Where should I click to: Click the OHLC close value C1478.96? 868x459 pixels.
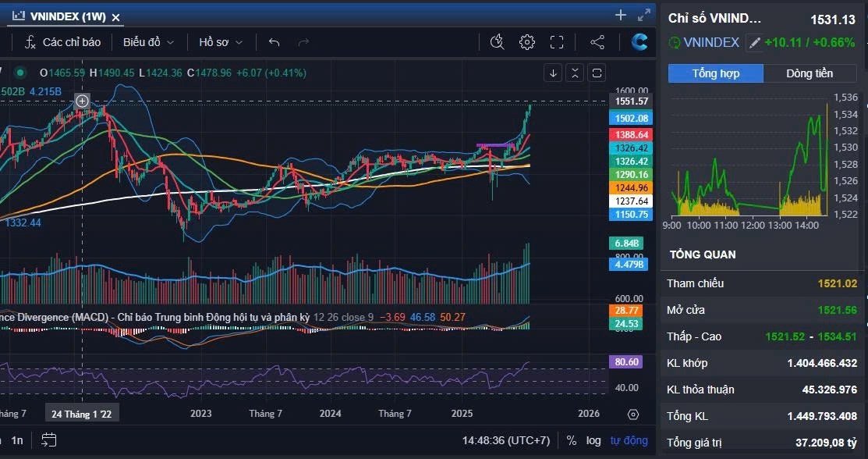208,73
